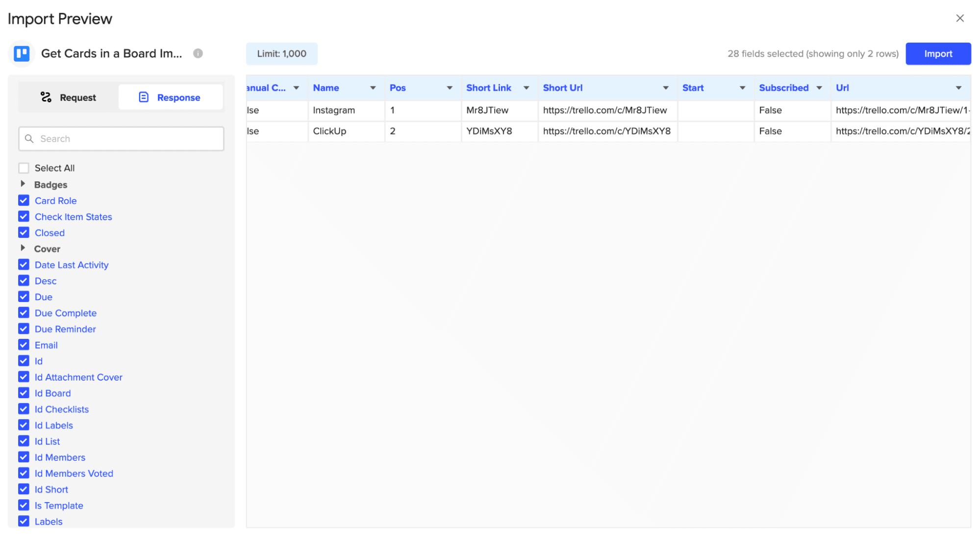Open the Name column dropdown
The width and height of the screenshot is (980, 534).
(x=373, y=88)
